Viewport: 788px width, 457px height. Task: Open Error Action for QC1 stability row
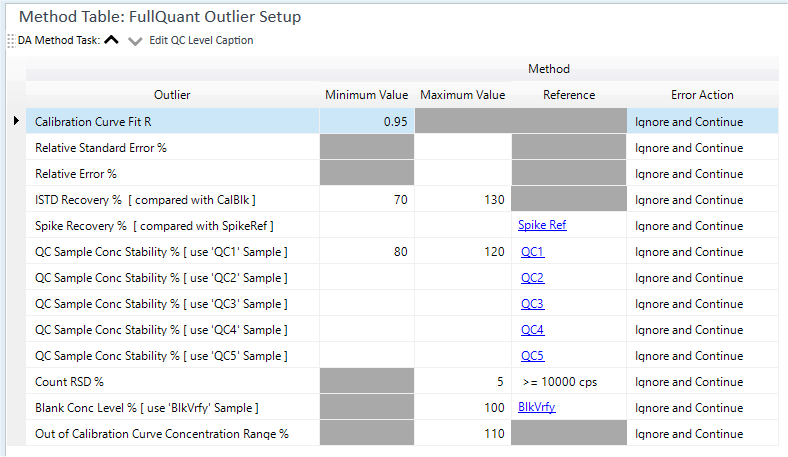(x=703, y=251)
